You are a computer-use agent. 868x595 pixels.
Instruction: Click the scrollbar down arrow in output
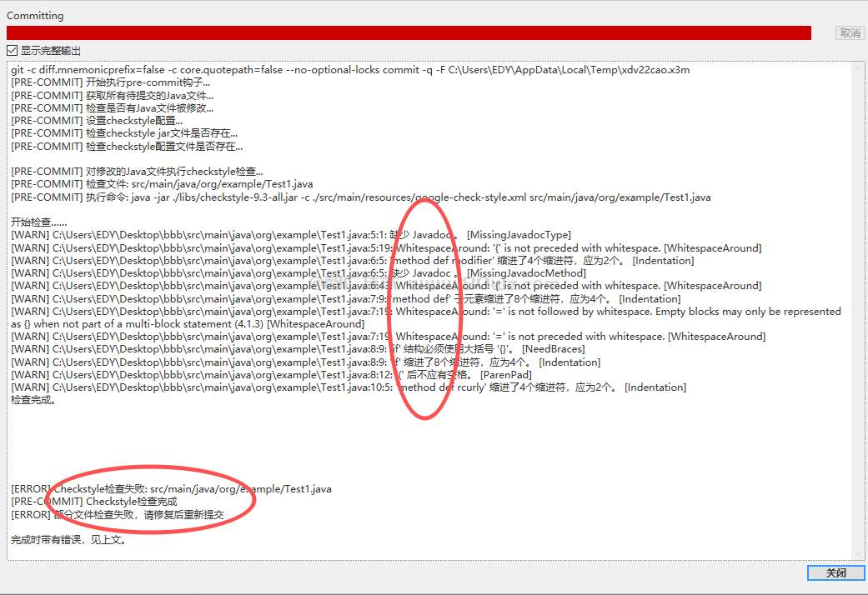point(858,554)
